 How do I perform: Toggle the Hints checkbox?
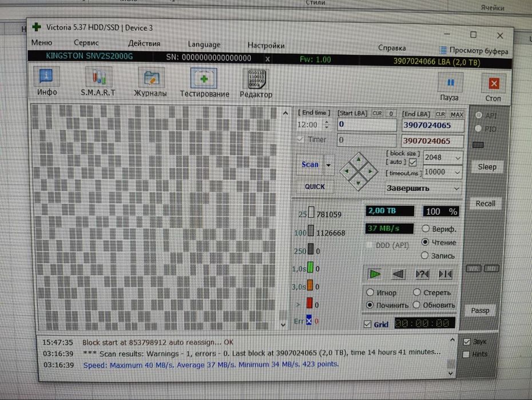pos(466,354)
